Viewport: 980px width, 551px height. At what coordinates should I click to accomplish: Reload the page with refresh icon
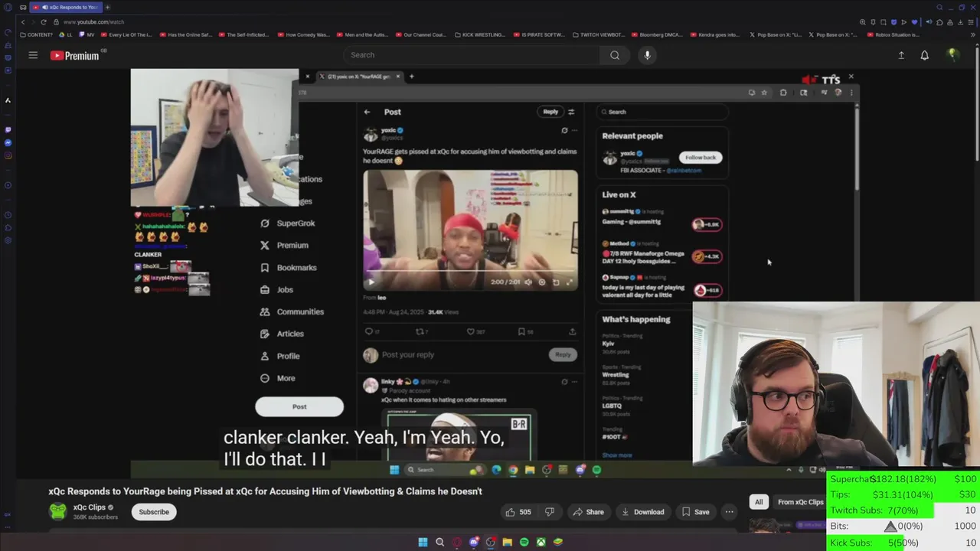tap(44, 22)
